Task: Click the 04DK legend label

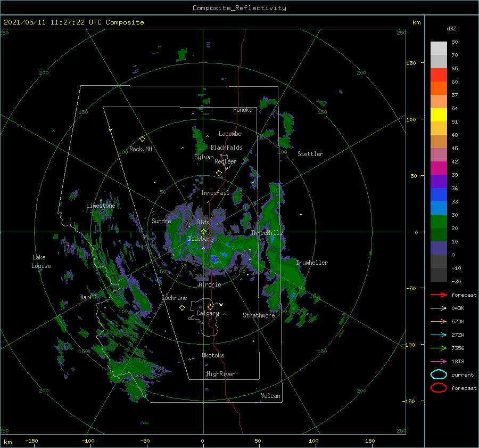Action: pos(458,308)
